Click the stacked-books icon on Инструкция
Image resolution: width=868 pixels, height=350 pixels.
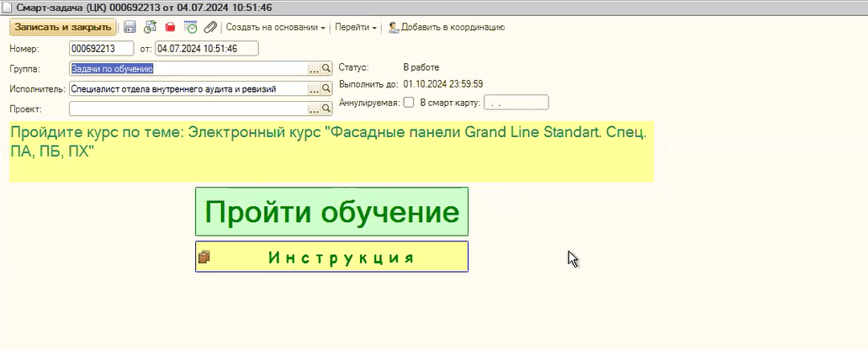[x=204, y=257]
